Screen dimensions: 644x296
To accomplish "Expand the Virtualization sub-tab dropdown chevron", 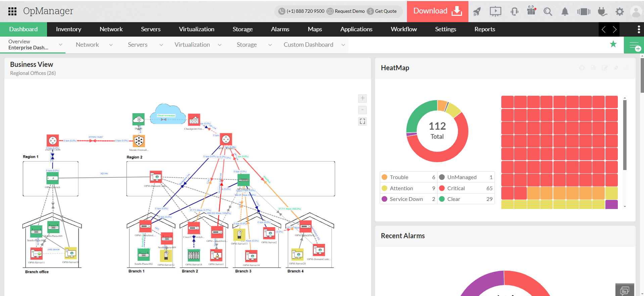I will click(x=220, y=45).
